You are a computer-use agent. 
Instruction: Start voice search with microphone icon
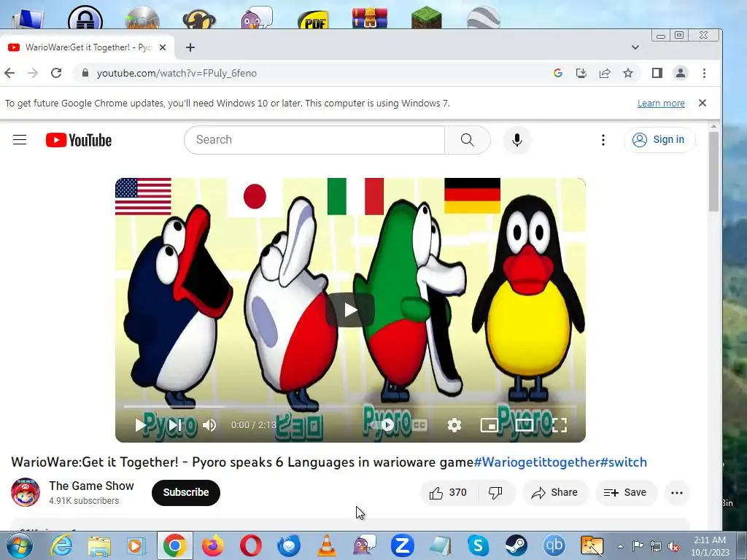[x=517, y=140]
